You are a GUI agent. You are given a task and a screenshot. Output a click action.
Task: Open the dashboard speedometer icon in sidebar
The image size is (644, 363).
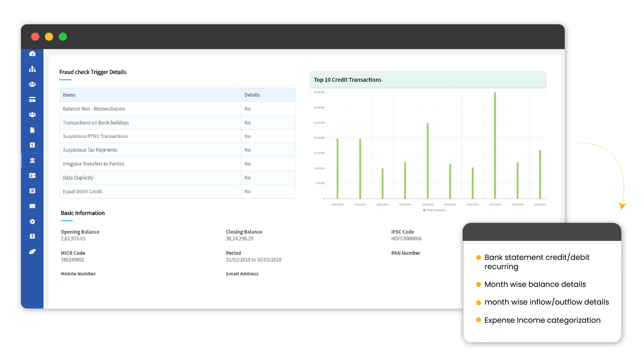point(32,54)
